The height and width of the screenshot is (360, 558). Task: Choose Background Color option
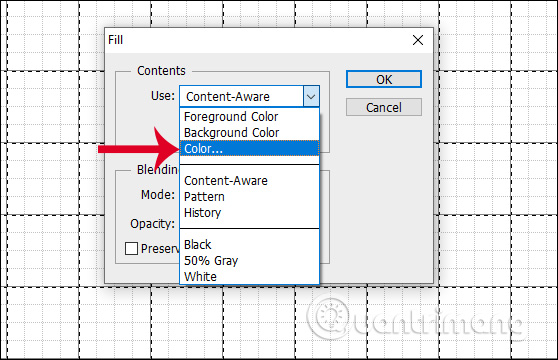pyautogui.click(x=249, y=133)
